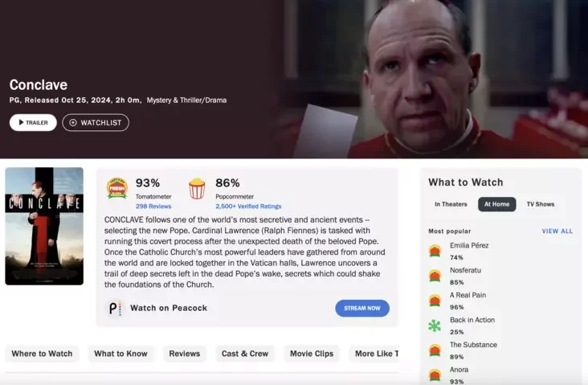Click the Certified Fresh Tomatometer badge
This screenshot has width=588, height=385.
pos(117,187)
